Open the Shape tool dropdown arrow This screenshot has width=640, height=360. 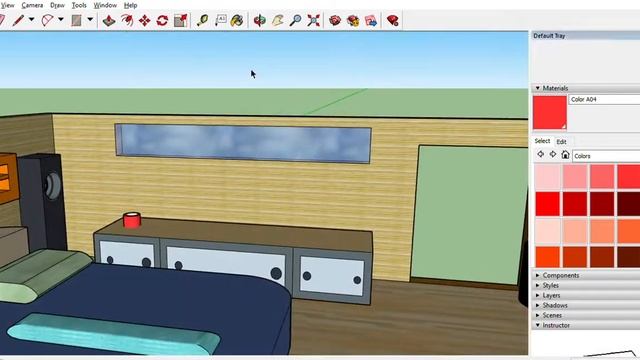click(90, 20)
